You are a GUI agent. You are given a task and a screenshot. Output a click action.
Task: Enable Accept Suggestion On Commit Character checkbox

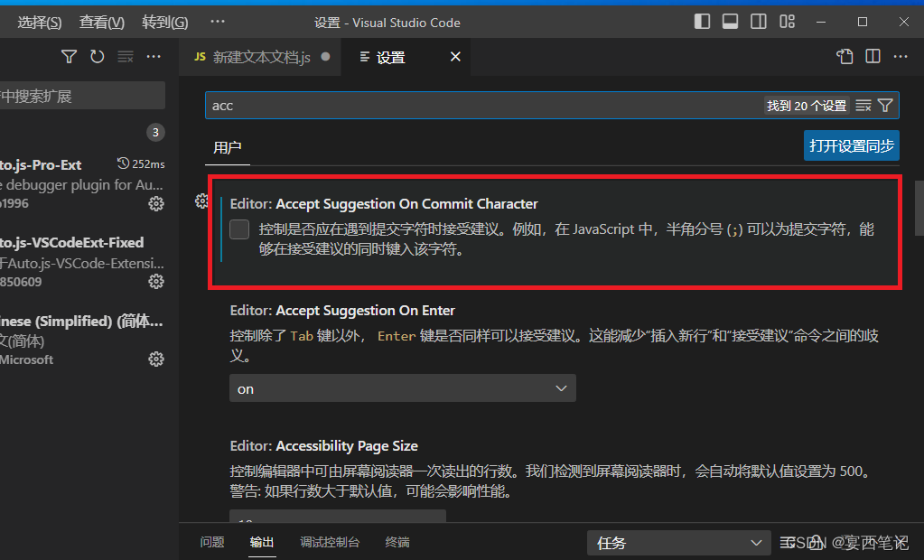(239, 229)
